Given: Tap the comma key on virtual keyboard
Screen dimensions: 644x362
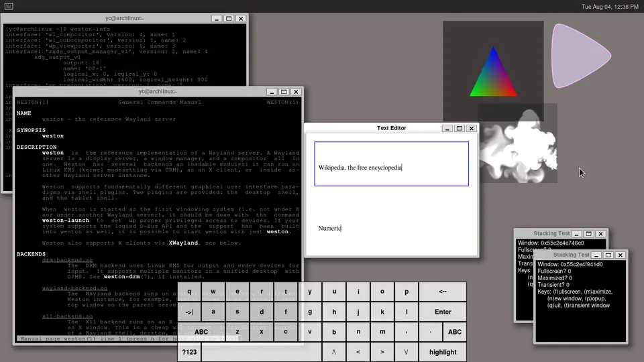Looking at the screenshot, I should [407, 332].
